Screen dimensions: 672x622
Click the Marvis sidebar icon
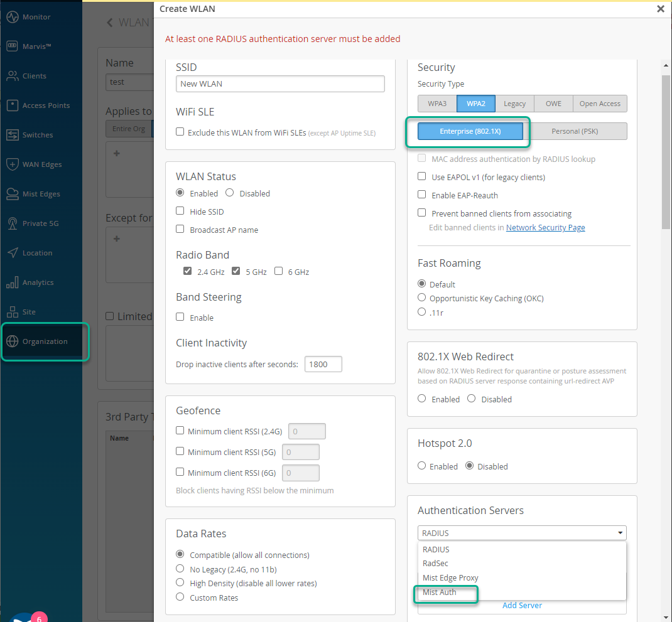(13, 46)
